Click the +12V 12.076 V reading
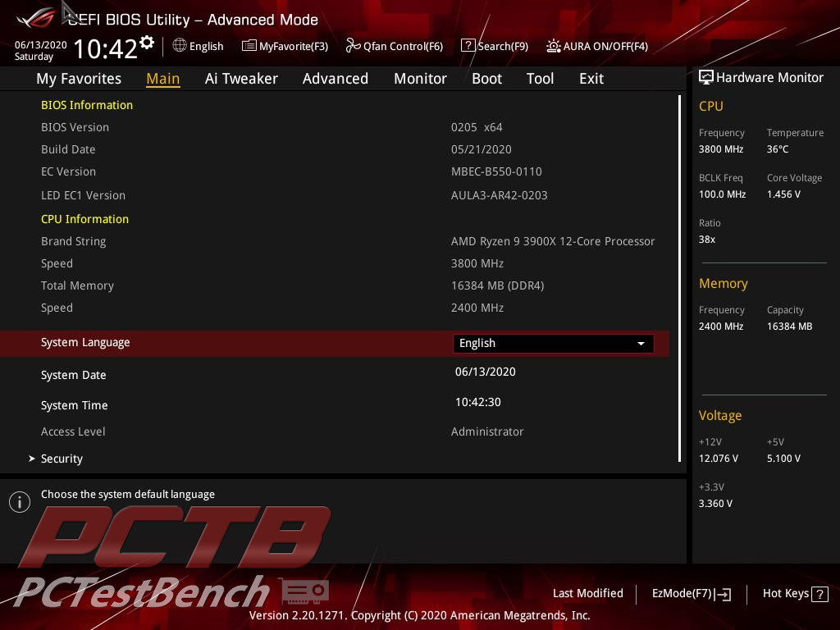The width and height of the screenshot is (840, 630). click(x=719, y=458)
